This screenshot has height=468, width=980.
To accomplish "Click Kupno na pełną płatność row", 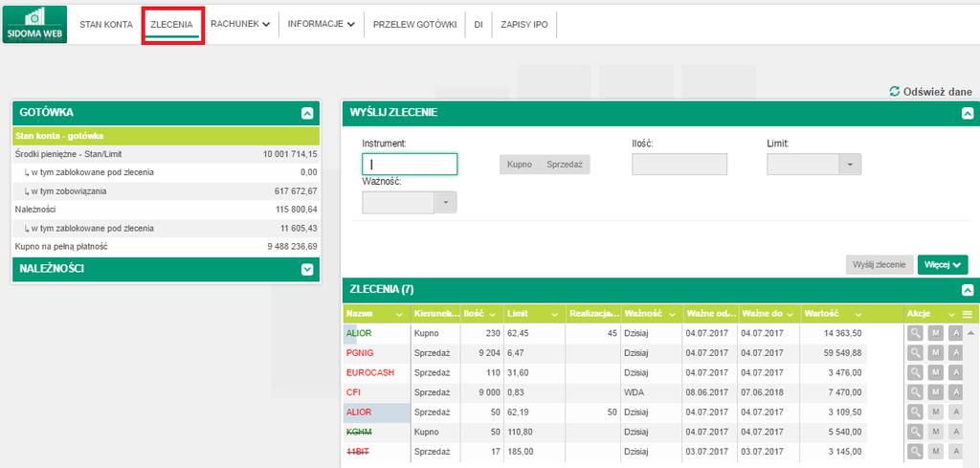I will click(x=166, y=247).
